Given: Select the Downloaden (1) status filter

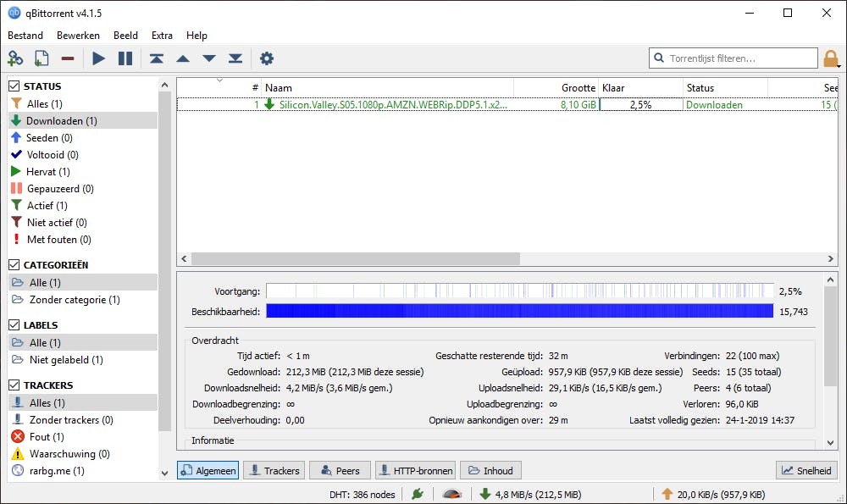Looking at the screenshot, I should pos(83,120).
